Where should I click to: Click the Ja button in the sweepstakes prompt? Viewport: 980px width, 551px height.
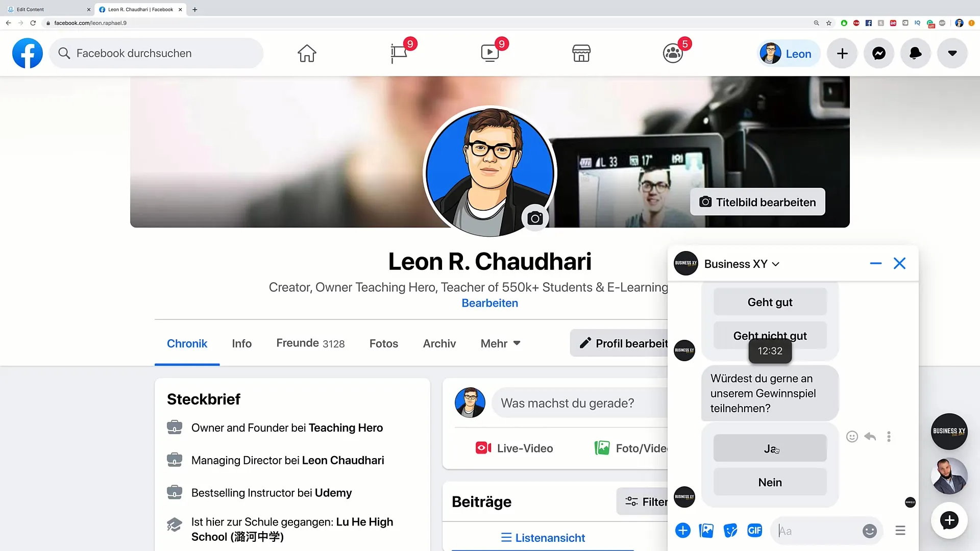click(769, 449)
